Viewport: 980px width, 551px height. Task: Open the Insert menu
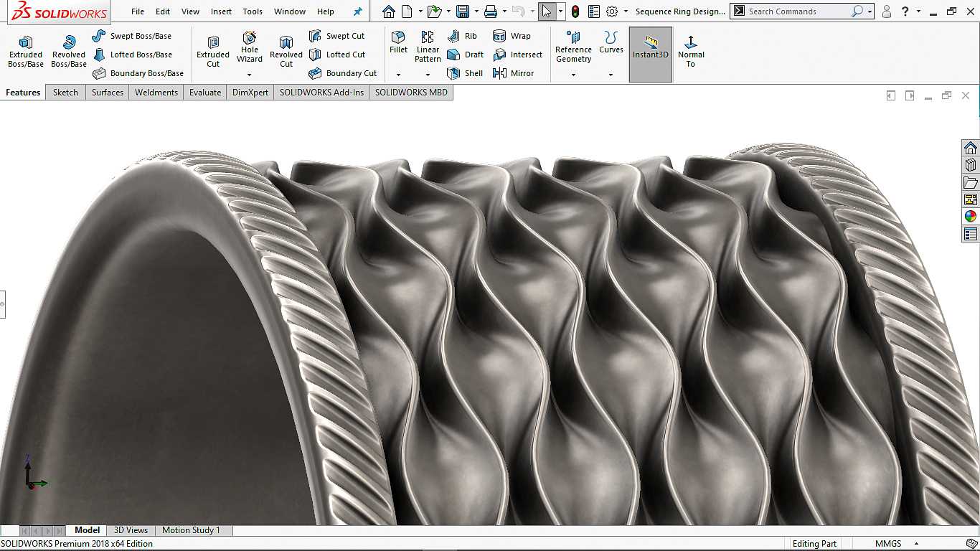click(x=221, y=11)
